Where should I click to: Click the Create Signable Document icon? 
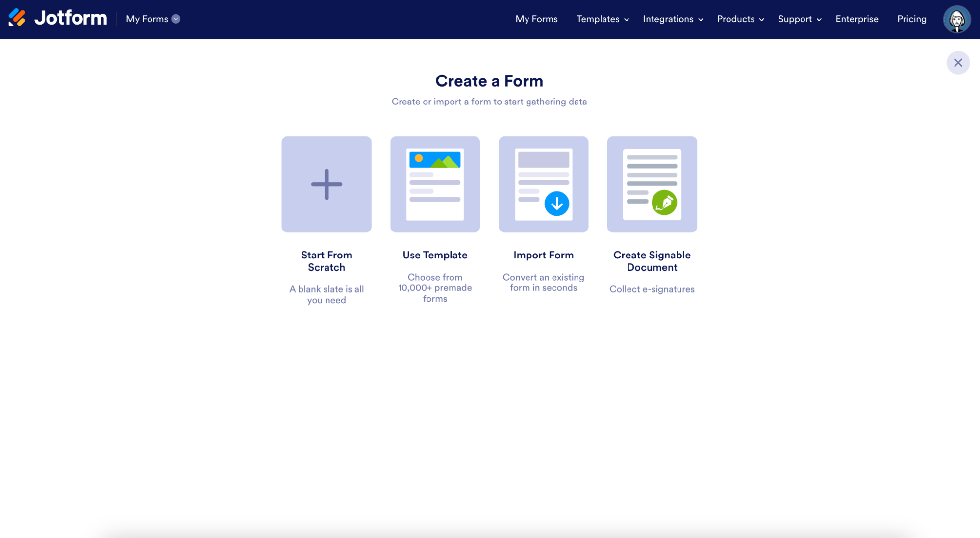point(652,184)
